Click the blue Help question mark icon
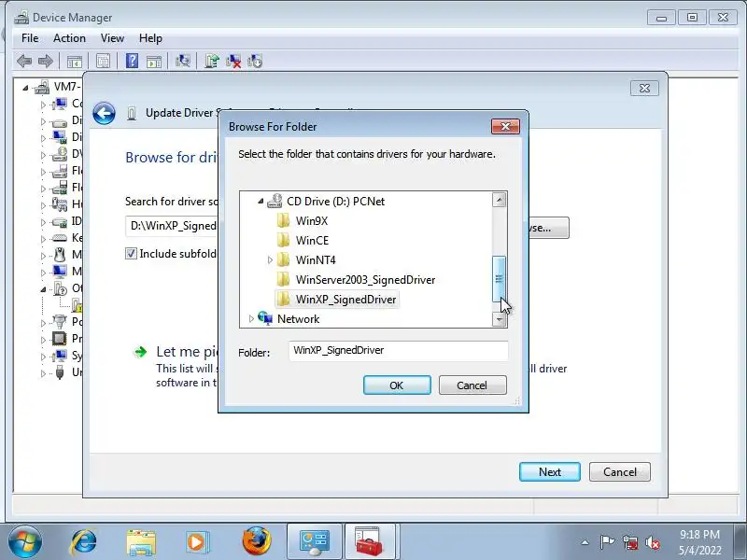Image resolution: width=747 pixels, height=560 pixels. pos(132,61)
